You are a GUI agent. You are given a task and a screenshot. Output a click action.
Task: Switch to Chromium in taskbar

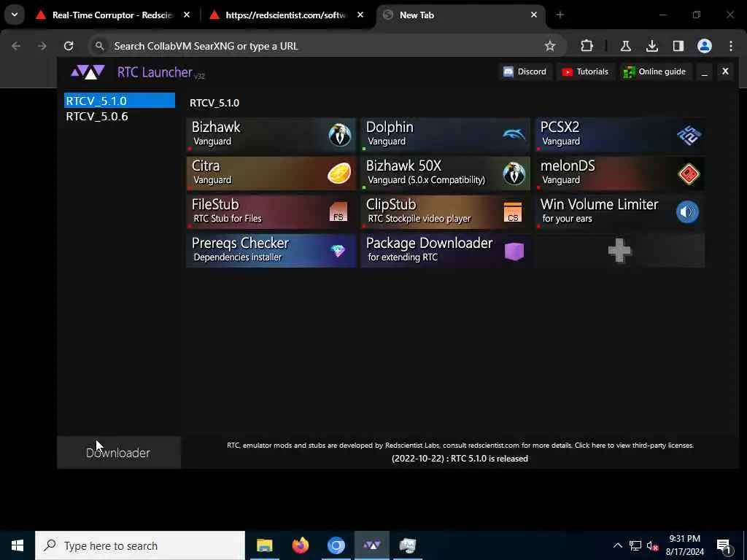(x=336, y=545)
